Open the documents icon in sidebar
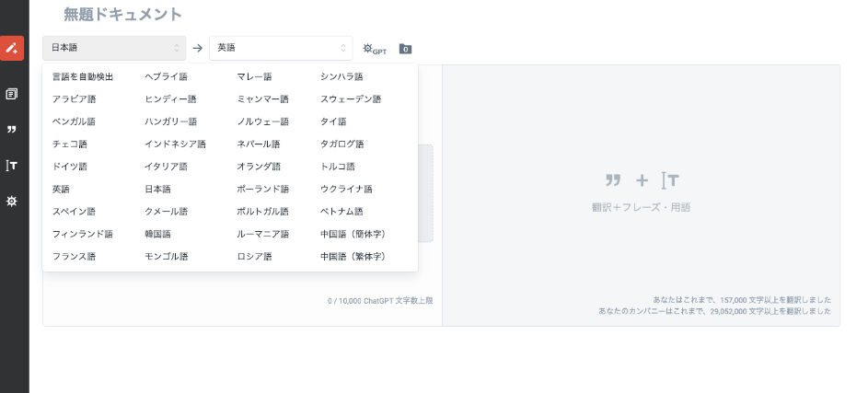 (x=12, y=94)
